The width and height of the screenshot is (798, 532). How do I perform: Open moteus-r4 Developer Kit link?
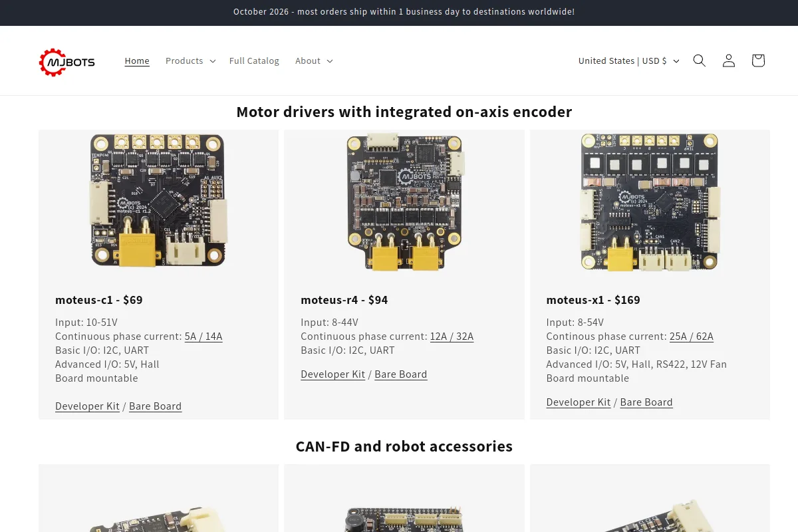tap(332, 374)
